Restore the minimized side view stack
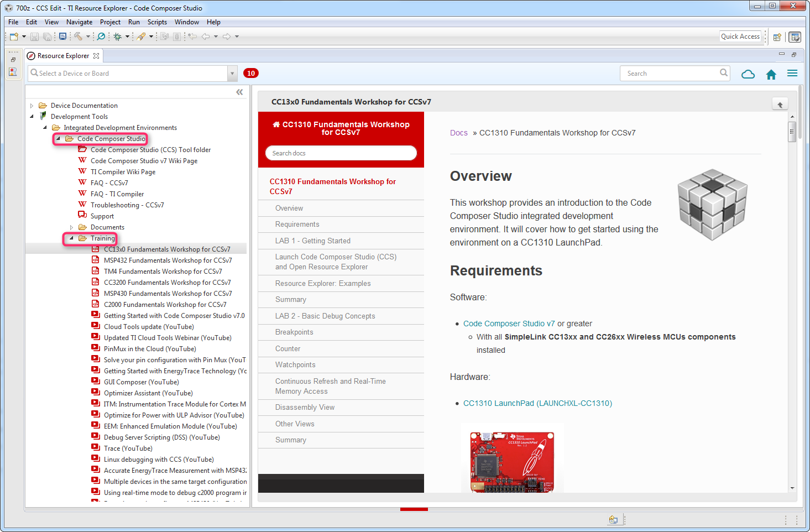This screenshot has width=810, height=532. [13, 60]
